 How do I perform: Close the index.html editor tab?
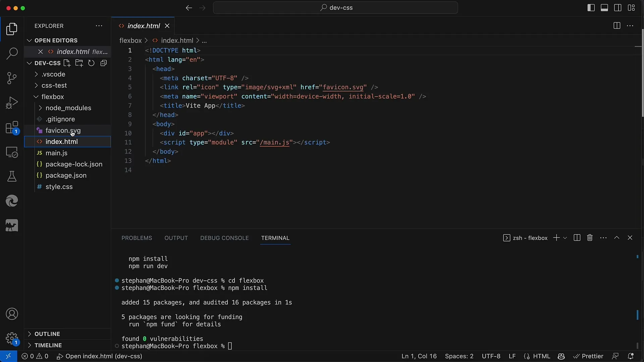click(x=167, y=26)
